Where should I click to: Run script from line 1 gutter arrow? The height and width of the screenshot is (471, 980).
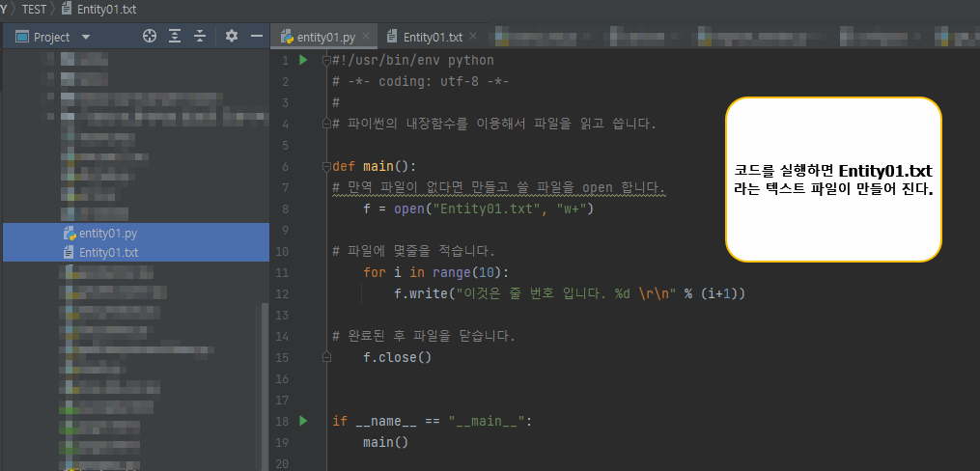(304, 61)
